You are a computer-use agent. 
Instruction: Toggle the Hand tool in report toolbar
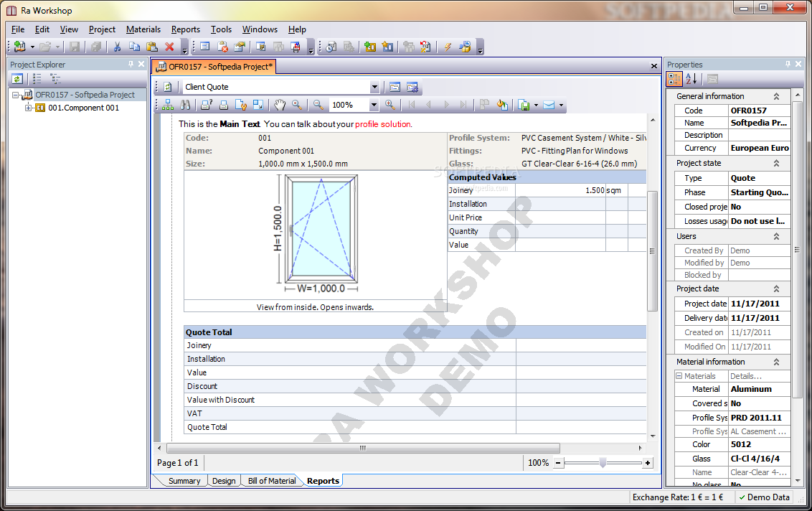[x=280, y=106]
